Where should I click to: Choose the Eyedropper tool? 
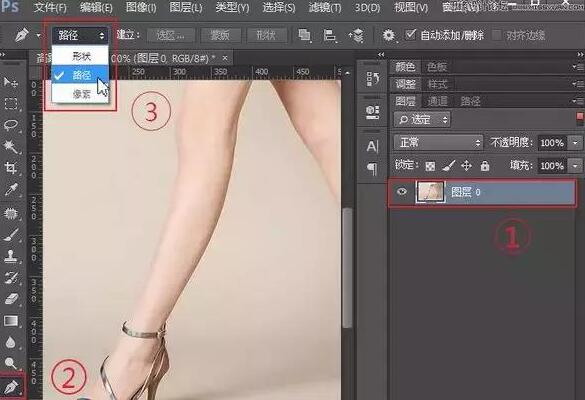tap(11, 190)
